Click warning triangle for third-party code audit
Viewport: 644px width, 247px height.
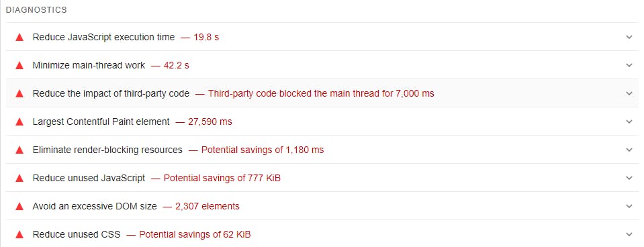(x=19, y=93)
